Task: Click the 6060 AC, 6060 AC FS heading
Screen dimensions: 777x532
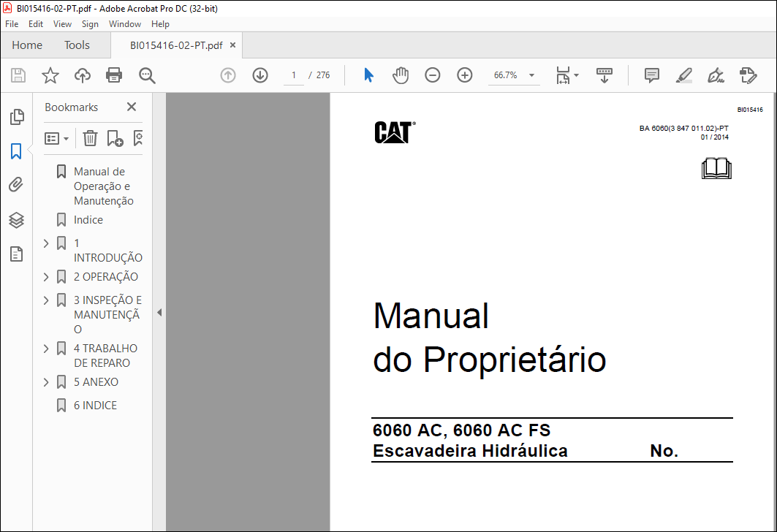Action: coord(461,430)
